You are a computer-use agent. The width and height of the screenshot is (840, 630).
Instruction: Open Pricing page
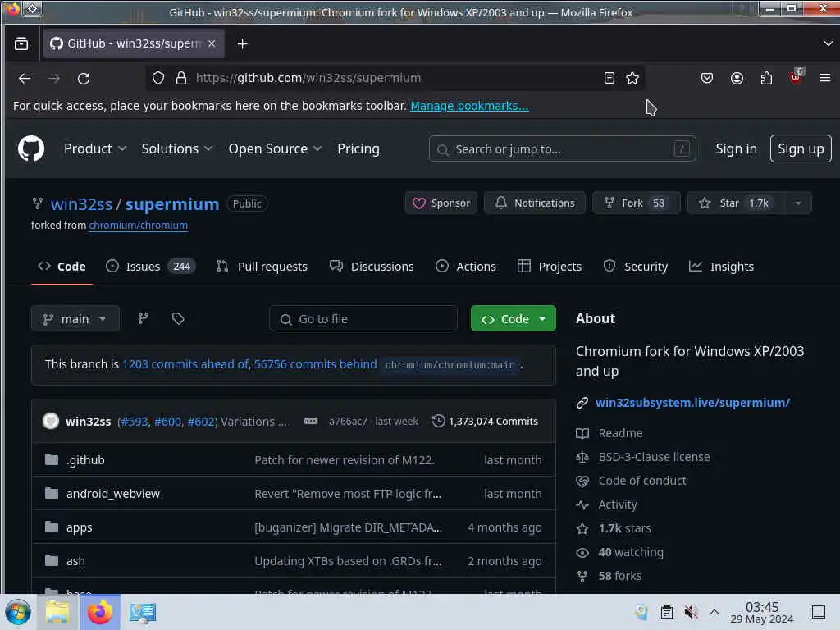pos(358,149)
